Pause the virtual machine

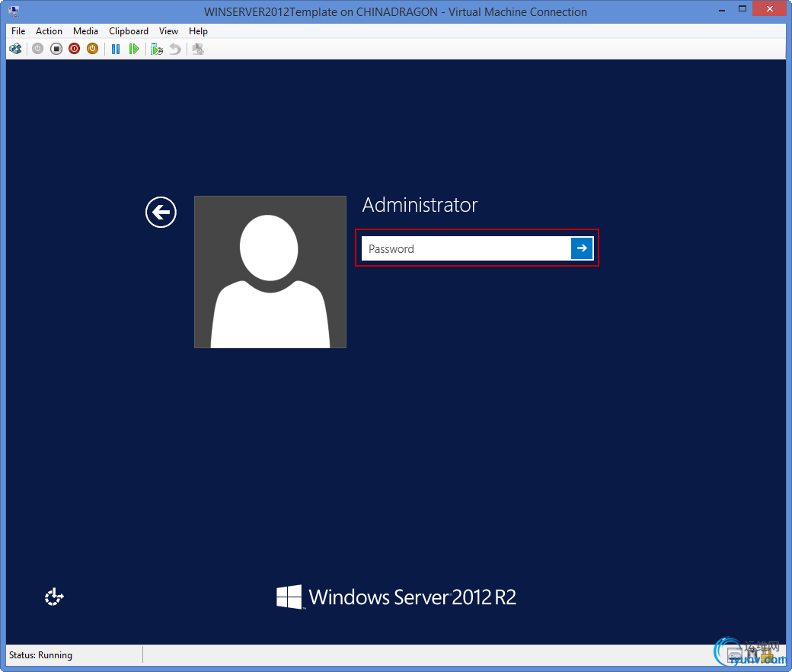click(116, 49)
